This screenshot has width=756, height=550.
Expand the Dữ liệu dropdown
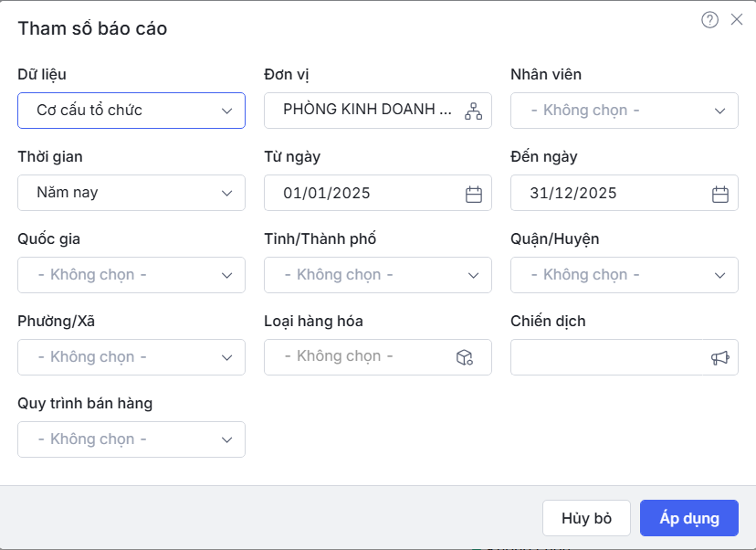(131, 111)
